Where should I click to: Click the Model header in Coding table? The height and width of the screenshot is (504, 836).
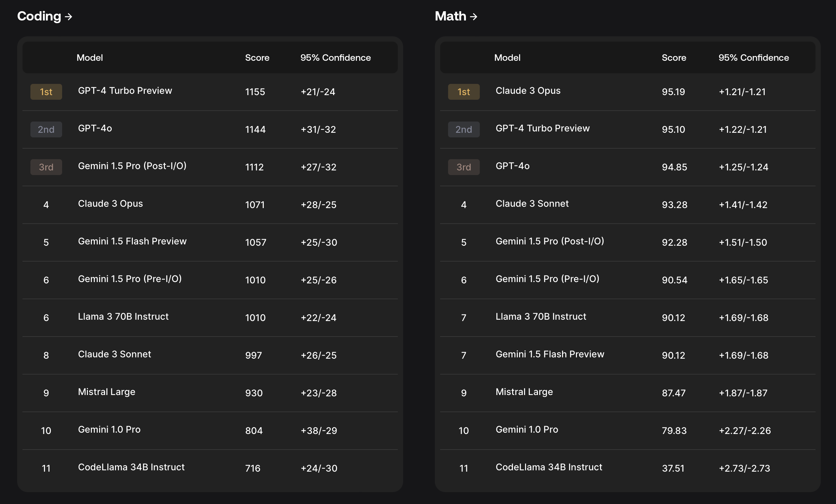click(90, 58)
